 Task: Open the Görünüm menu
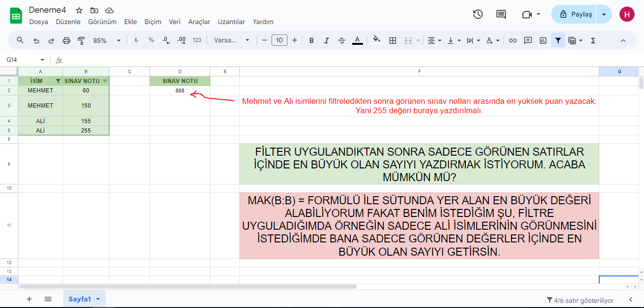point(102,22)
